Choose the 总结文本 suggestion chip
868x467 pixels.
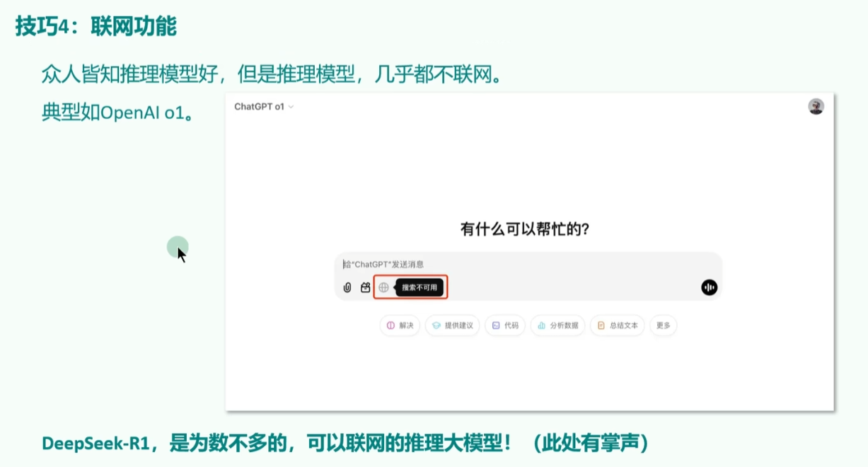coord(618,325)
